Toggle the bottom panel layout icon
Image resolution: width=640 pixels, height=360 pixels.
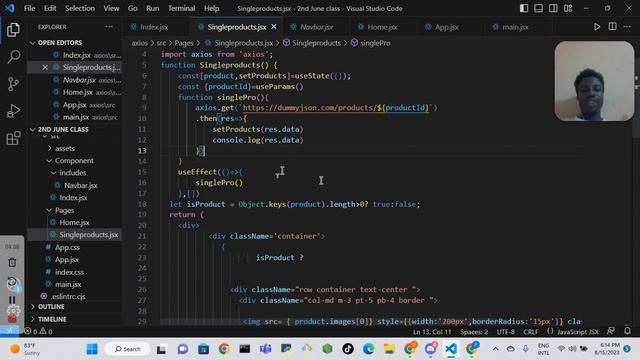tap(539, 8)
